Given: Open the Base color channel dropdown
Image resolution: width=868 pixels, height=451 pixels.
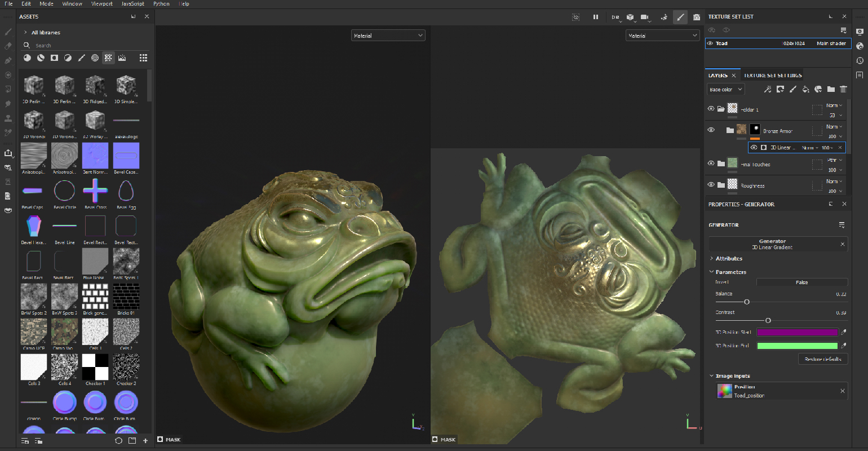Looking at the screenshot, I should [x=725, y=89].
